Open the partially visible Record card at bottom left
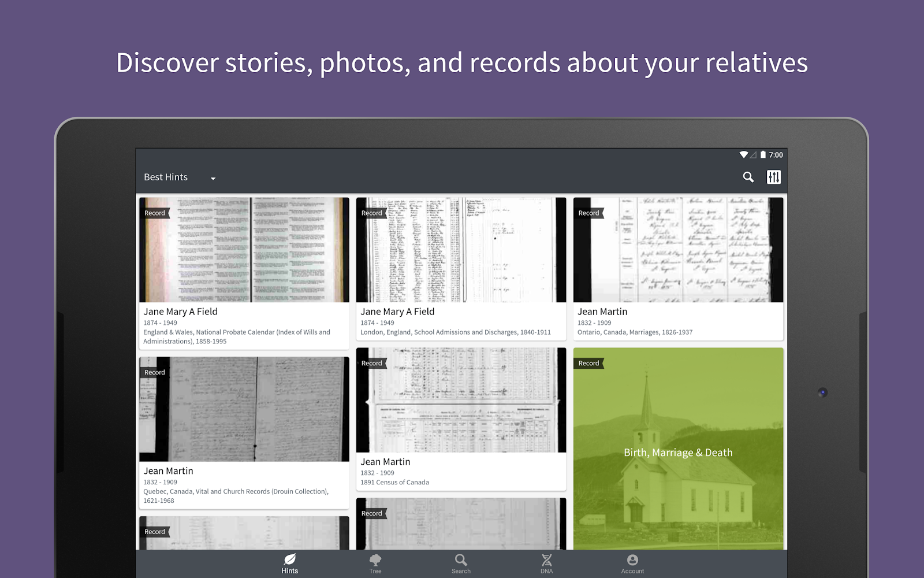The height and width of the screenshot is (578, 924). pyautogui.click(x=244, y=533)
